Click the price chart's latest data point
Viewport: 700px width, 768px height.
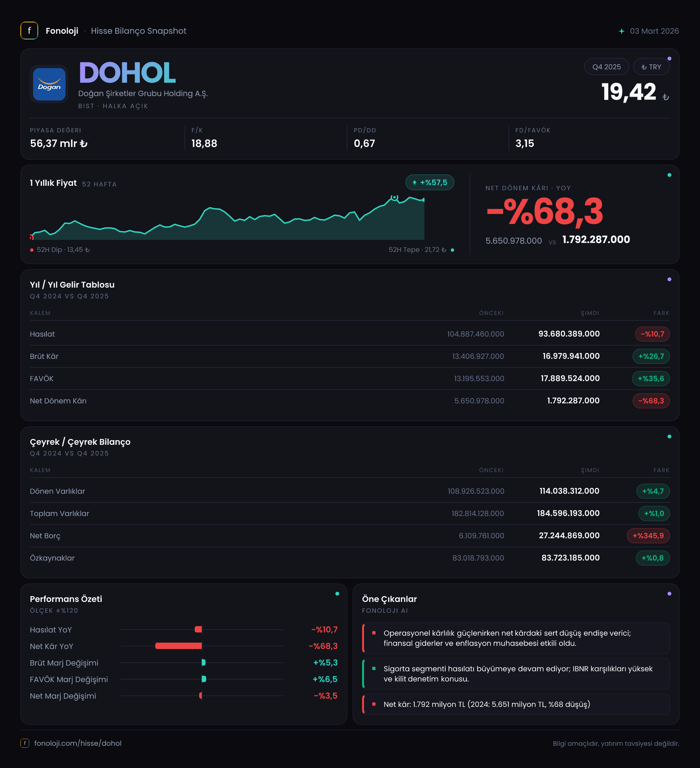tap(424, 200)
